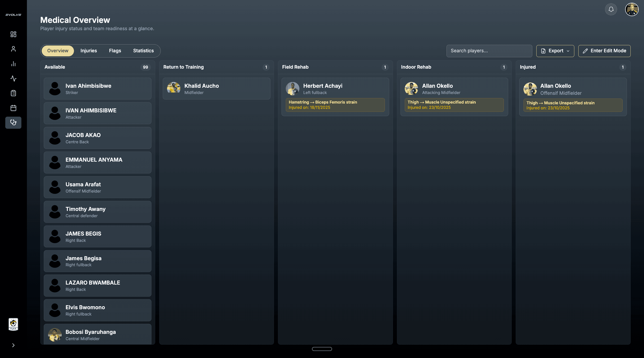Open the dashboard grid icon in sidebar
Screen dimensions: 644x358
(x=13, y=34)
